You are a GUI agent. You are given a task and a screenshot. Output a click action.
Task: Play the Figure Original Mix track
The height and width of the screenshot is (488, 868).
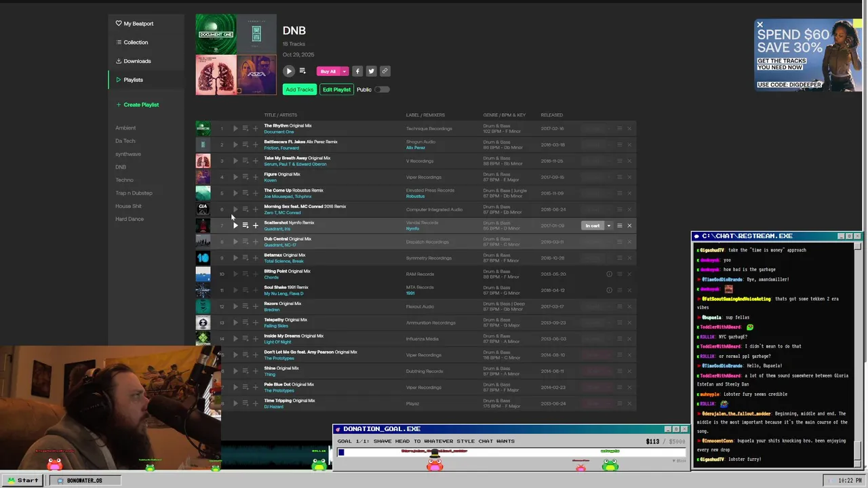click(235, 177)
